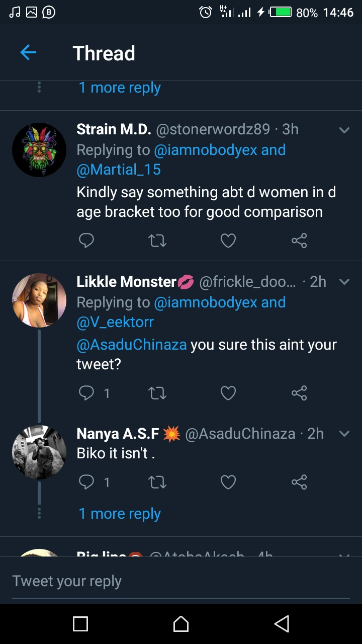Share Strain M.D.'s tweet
This screenshot has height=644, width=362.
coord(299,241)
